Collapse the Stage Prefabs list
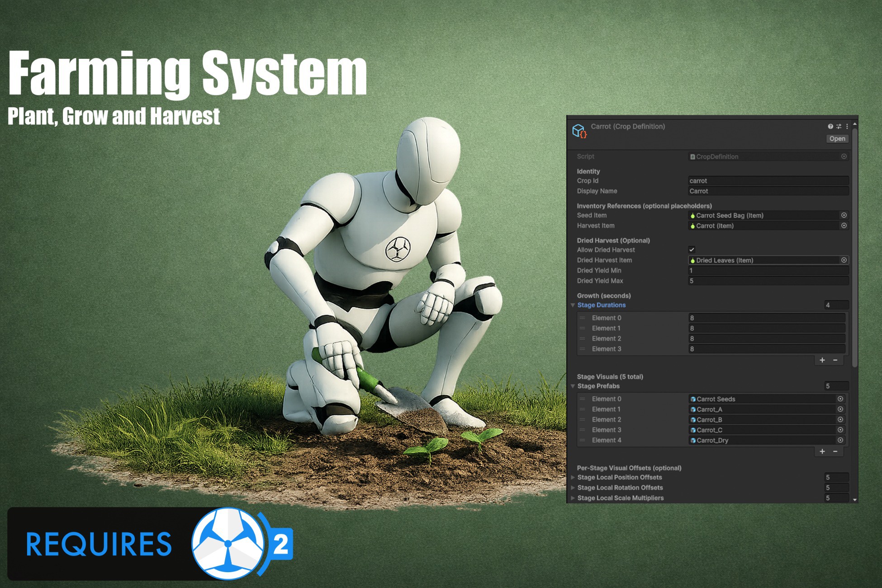Image resolution: width=882 pixels, height=588 pixels. [573, 386]
